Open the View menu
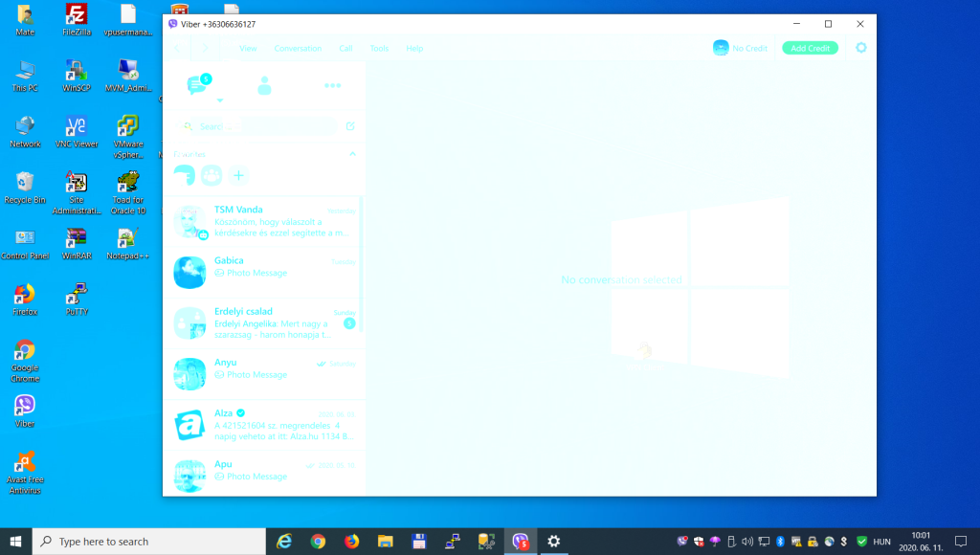 [x=248, y=48]
